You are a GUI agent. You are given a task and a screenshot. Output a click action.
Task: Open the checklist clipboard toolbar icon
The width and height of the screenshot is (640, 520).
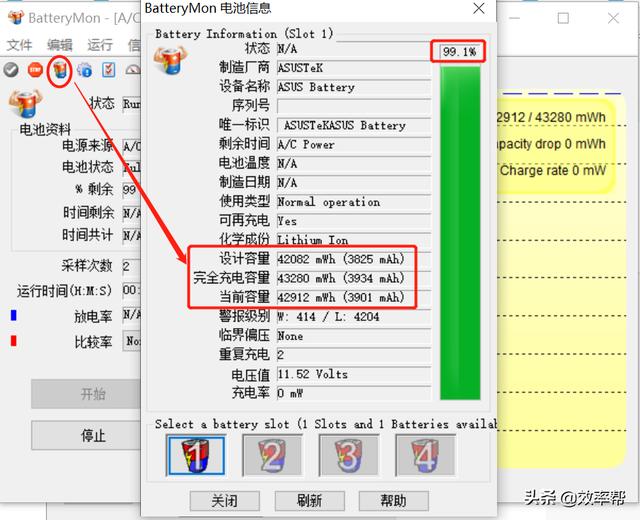pyautogui.click(x=108, y=70)
